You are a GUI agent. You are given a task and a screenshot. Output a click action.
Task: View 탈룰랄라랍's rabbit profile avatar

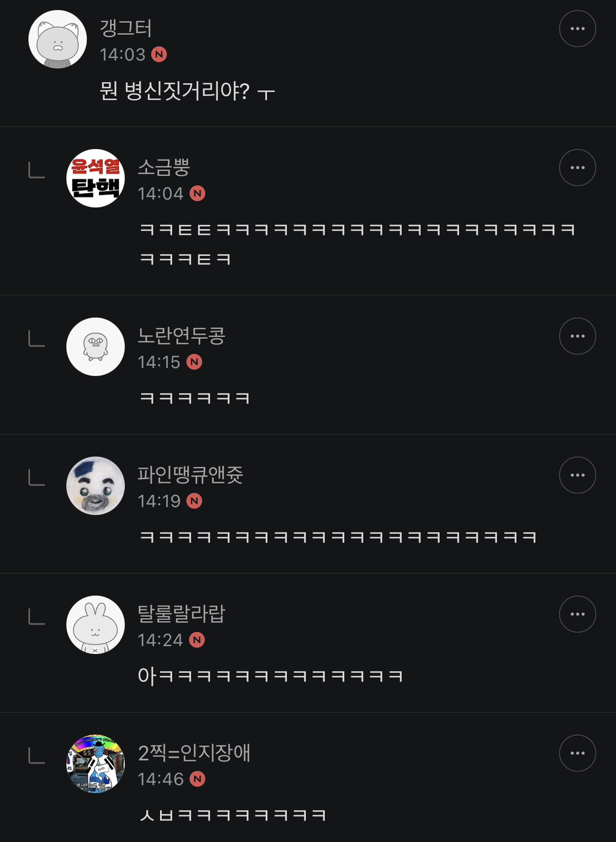(96, 625)
